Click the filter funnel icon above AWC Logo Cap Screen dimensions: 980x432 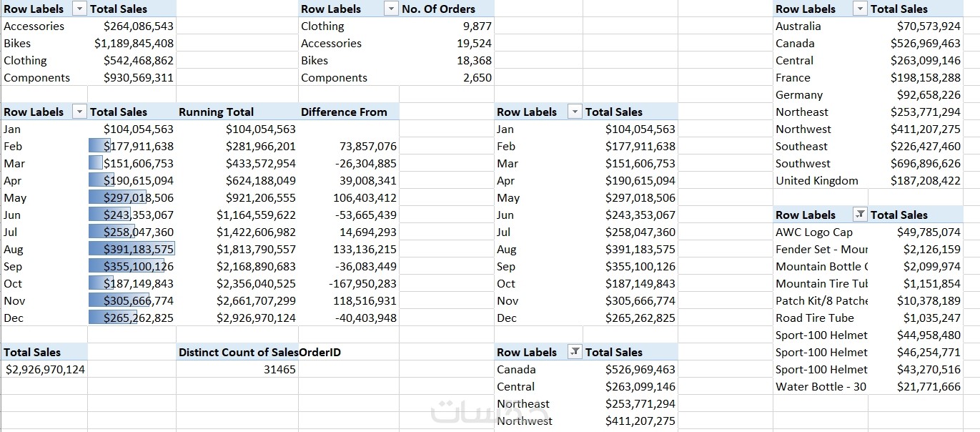point(861,215)
